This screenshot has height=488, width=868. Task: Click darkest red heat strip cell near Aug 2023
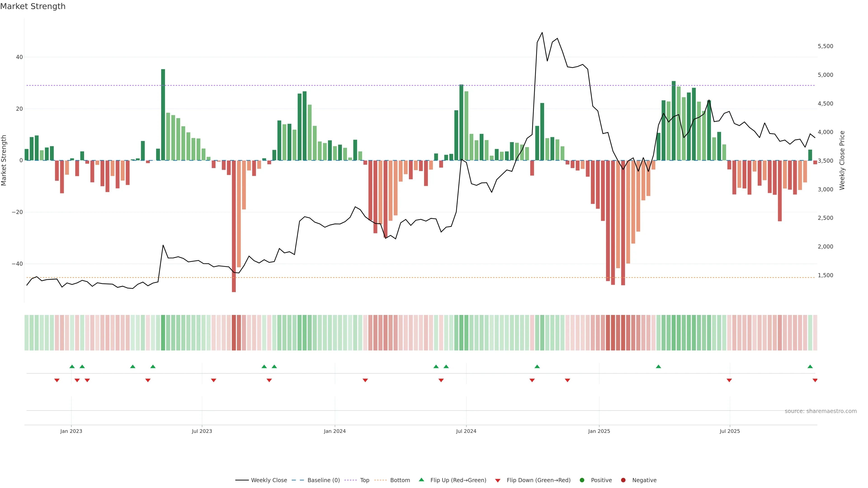click(234, 333)
